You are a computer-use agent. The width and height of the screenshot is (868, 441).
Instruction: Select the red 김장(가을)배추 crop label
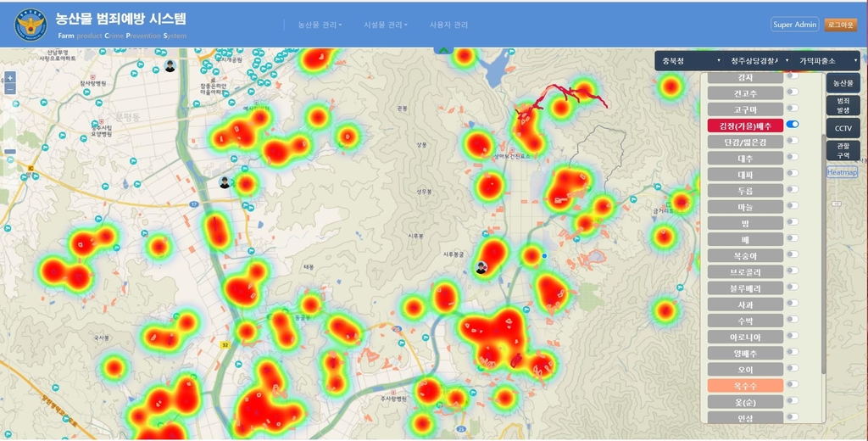coord(745,126)
